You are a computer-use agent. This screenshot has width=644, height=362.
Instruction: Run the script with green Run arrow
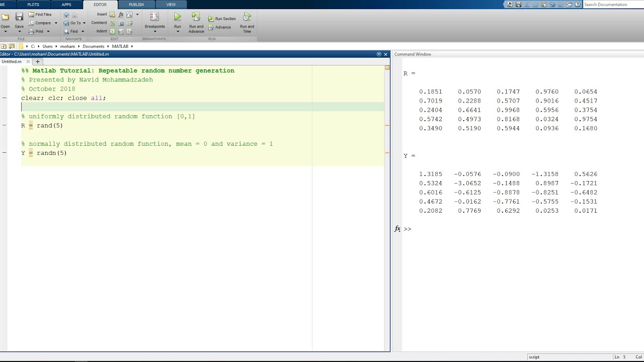click(x=178, y=17)
